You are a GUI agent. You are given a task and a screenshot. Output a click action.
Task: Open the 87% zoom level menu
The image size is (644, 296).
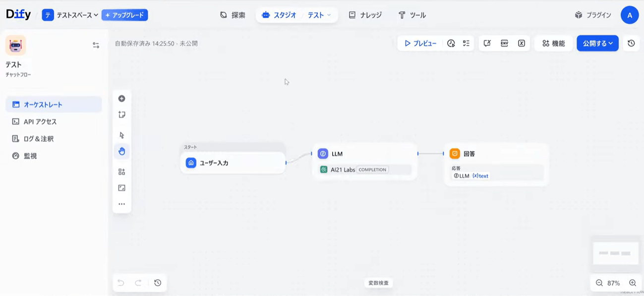[x=614, y=283]
